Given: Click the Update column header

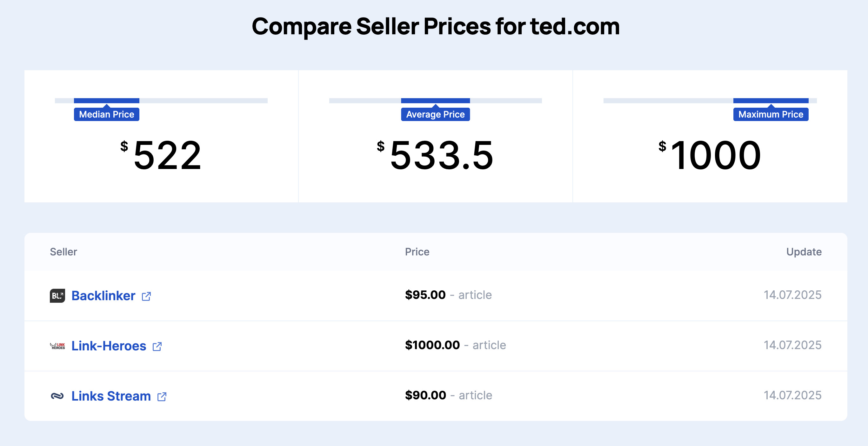Looking at the screenshot, I should pyautogui.click(x=804, y=252).
